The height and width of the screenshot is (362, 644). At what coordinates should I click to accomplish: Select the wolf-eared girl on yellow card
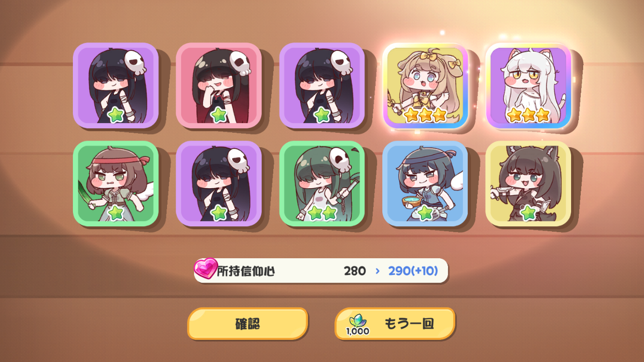[x=528, y=183]
